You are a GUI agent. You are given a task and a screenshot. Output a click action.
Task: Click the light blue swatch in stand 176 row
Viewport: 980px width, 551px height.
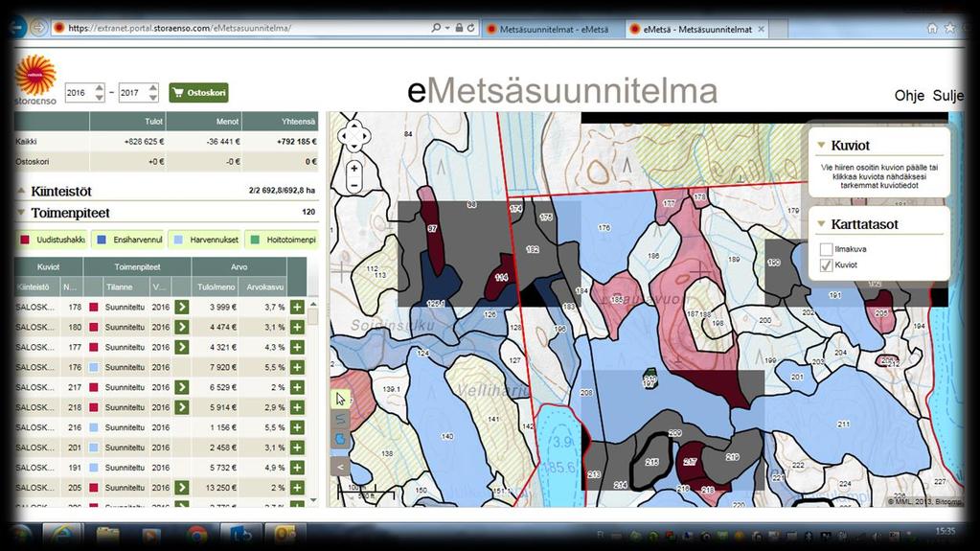(x=94, y=367)
